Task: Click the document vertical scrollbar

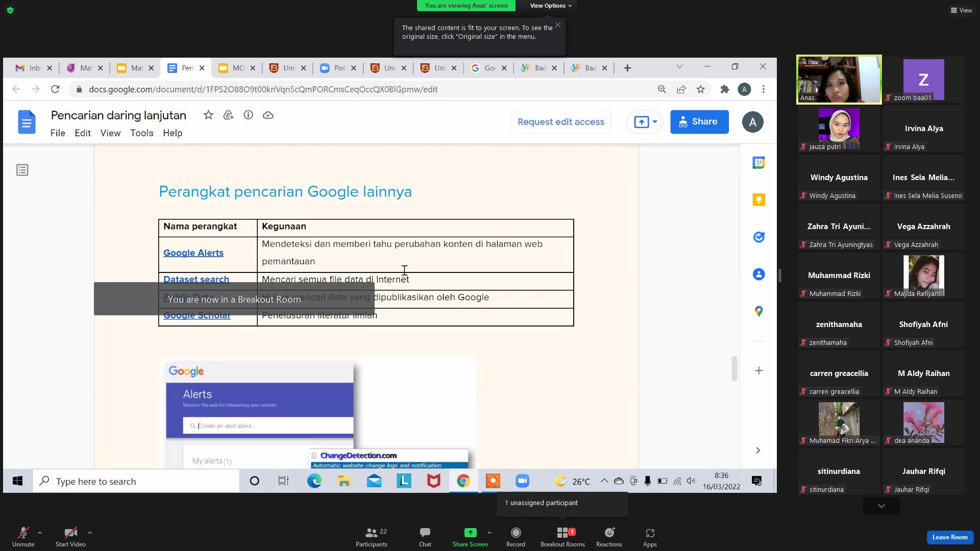Action: pos(734,368)
